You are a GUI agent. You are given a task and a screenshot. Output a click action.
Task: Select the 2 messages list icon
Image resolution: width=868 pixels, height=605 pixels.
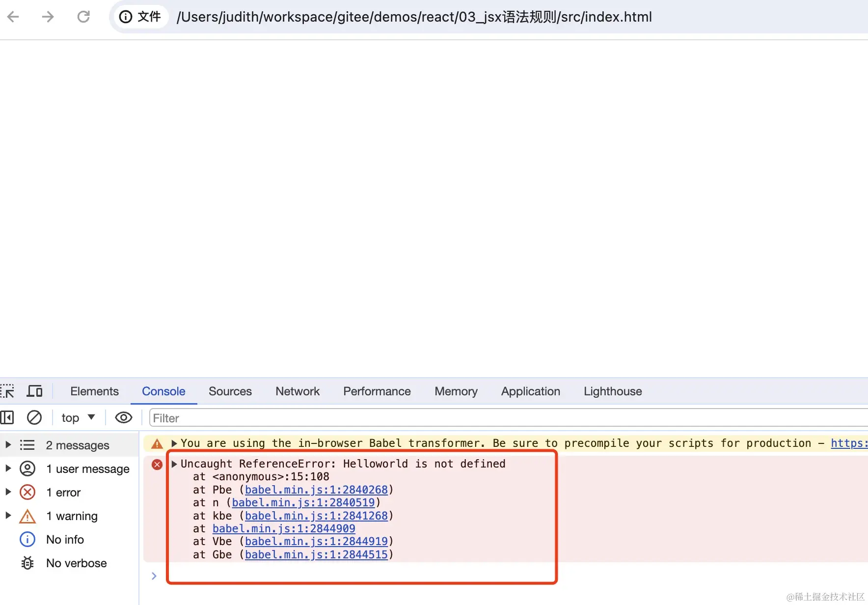pos(27,445)
